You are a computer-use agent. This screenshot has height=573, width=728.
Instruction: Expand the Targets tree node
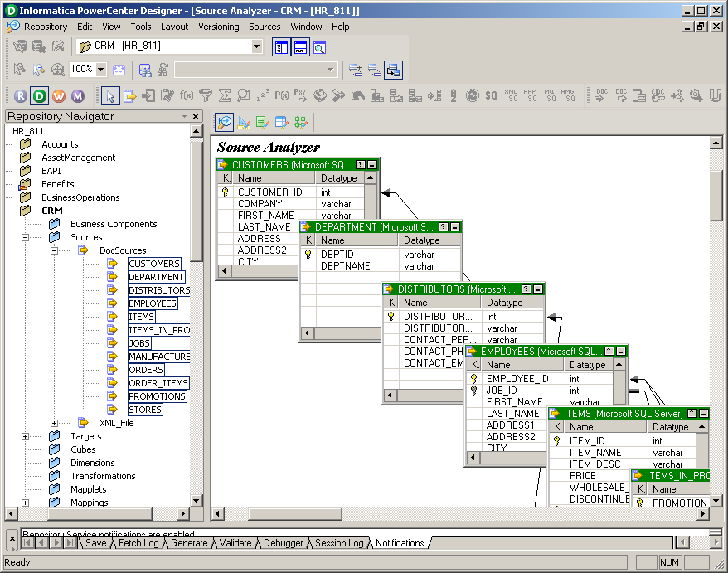coord(26,436)
